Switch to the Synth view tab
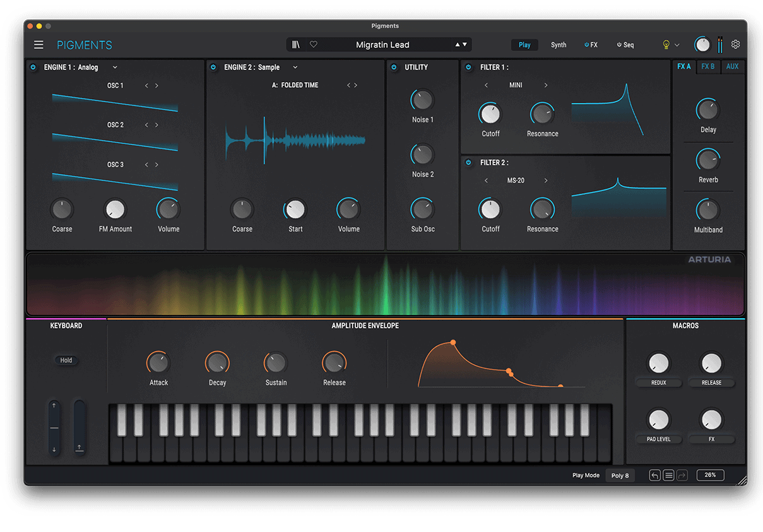This screenshot has width=763, height=532. coord(559,45)
